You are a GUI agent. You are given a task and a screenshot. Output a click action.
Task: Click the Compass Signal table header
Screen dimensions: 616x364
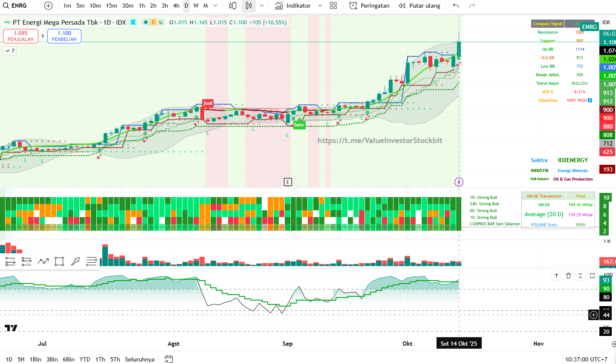click(547, 24)
